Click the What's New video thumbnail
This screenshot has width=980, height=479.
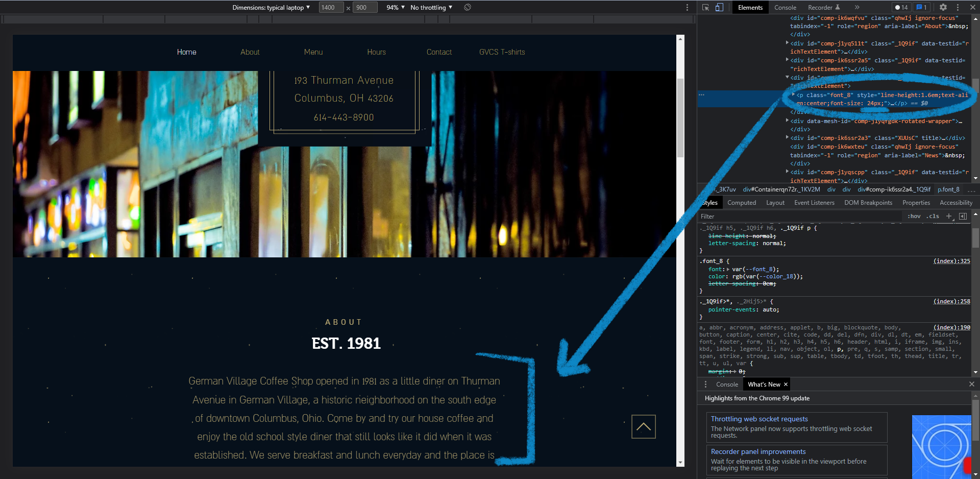[942, 447]
